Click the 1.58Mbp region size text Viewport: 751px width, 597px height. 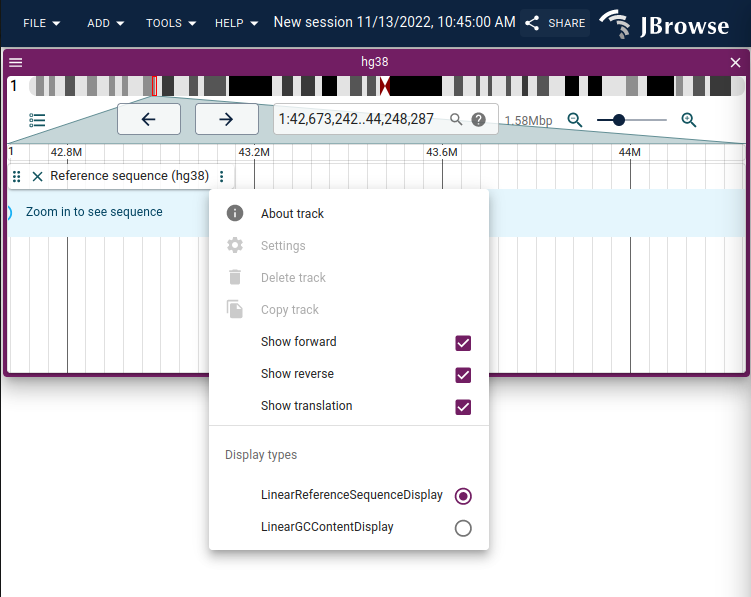[x=528, y=121]
